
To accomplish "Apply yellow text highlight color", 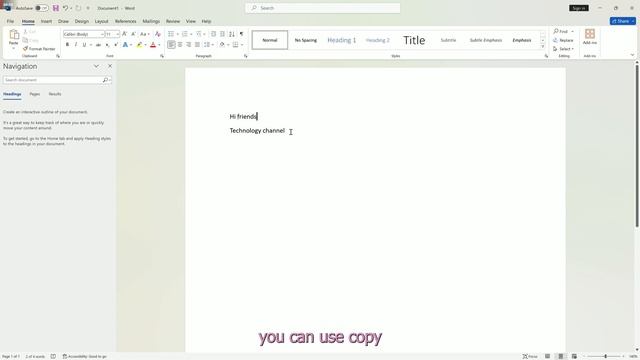I will pyautogui.click(x=139, y=44).
